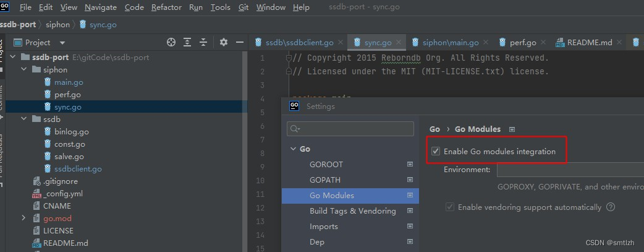Hide the Project tool window
The height and width of the screenshot is (252, 644).
[x=240, y=42]
